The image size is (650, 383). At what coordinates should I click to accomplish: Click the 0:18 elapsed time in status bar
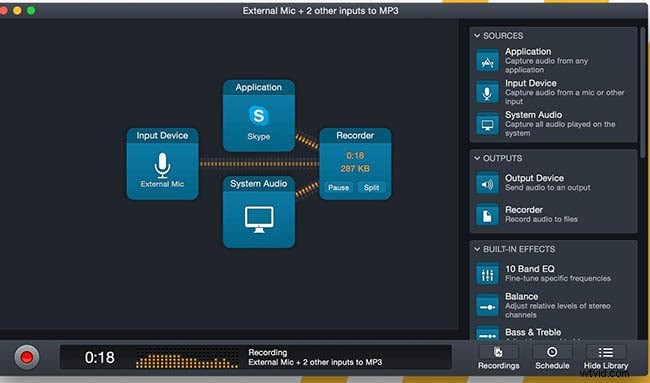pos(99,357)
